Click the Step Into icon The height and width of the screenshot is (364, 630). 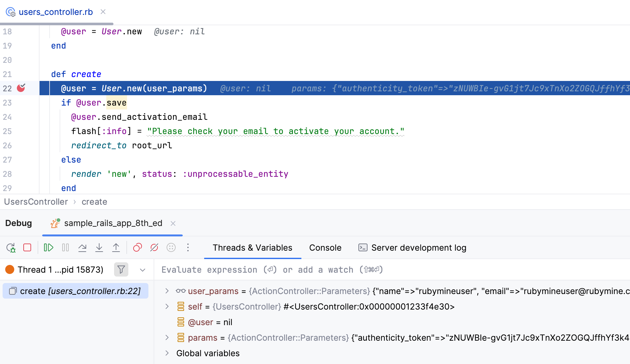pyautogui.click(x=99, y=248)
